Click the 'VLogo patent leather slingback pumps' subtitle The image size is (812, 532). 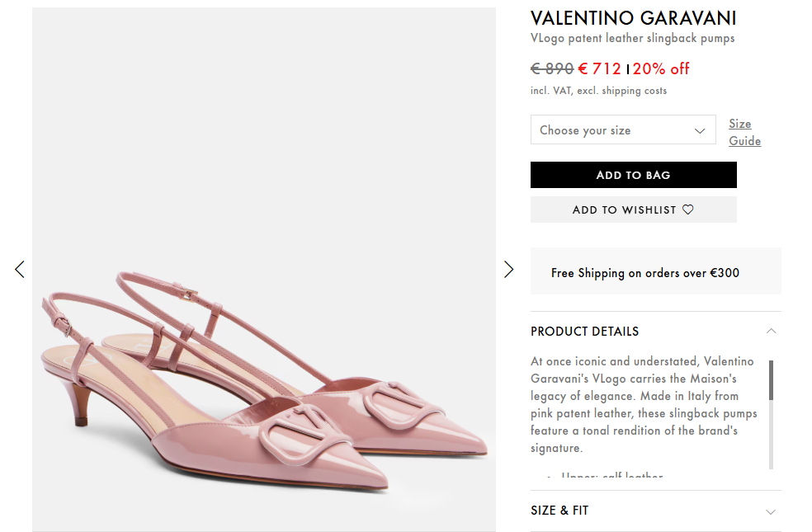(632, 38)
